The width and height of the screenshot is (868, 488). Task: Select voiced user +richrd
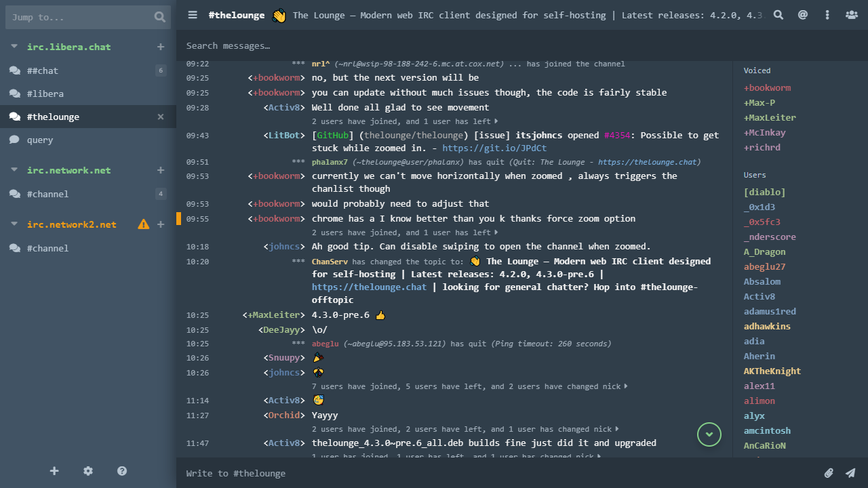[762, 148]
